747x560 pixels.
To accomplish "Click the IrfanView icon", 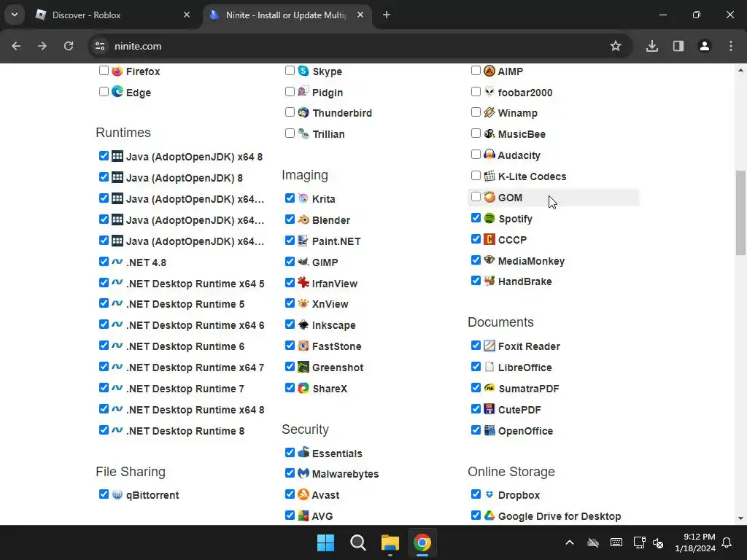I will click(x=303, y=282).
